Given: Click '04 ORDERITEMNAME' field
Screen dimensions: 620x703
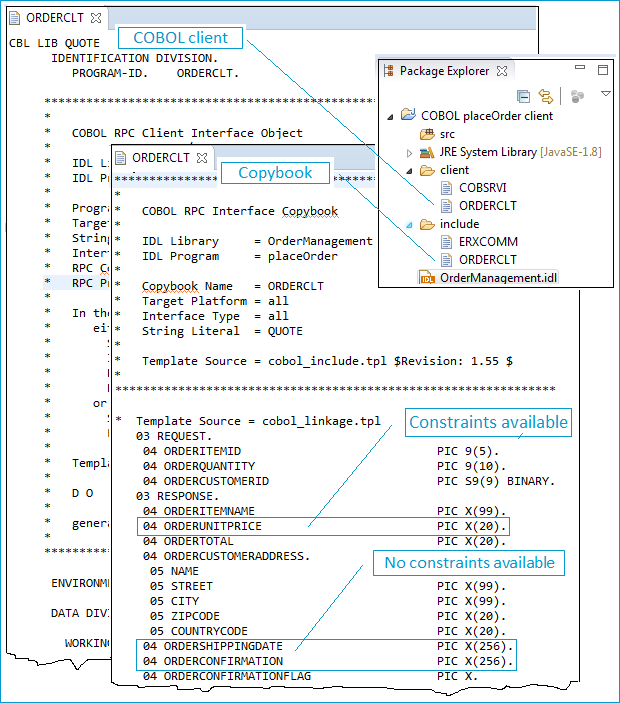Looking at the screenshot, I should click(199, 511).
